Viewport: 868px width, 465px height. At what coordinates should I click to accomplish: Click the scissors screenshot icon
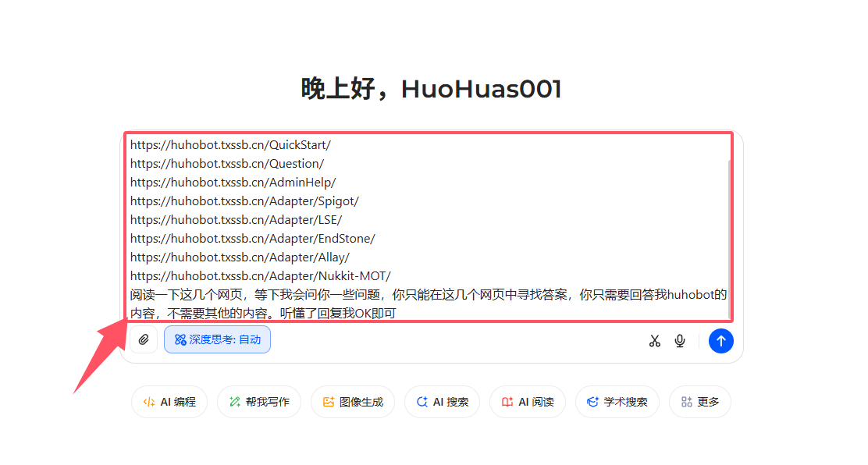[x=655, y=341]
